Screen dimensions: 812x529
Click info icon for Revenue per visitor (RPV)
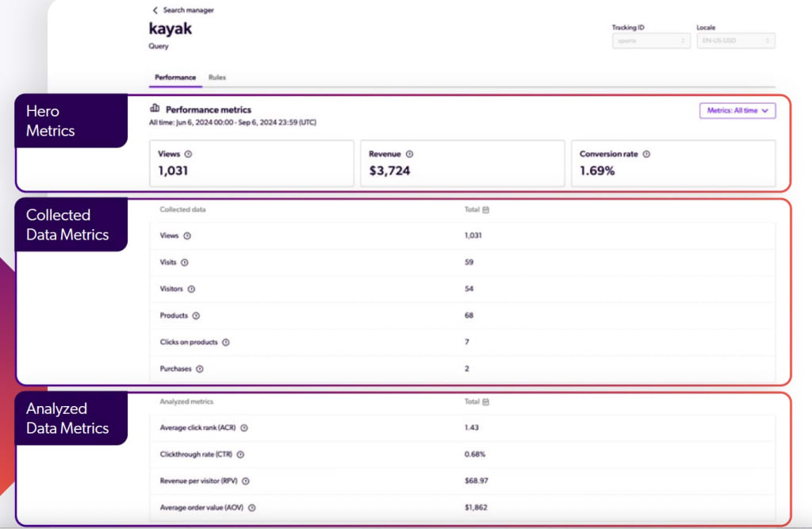(x=246, y=481)
